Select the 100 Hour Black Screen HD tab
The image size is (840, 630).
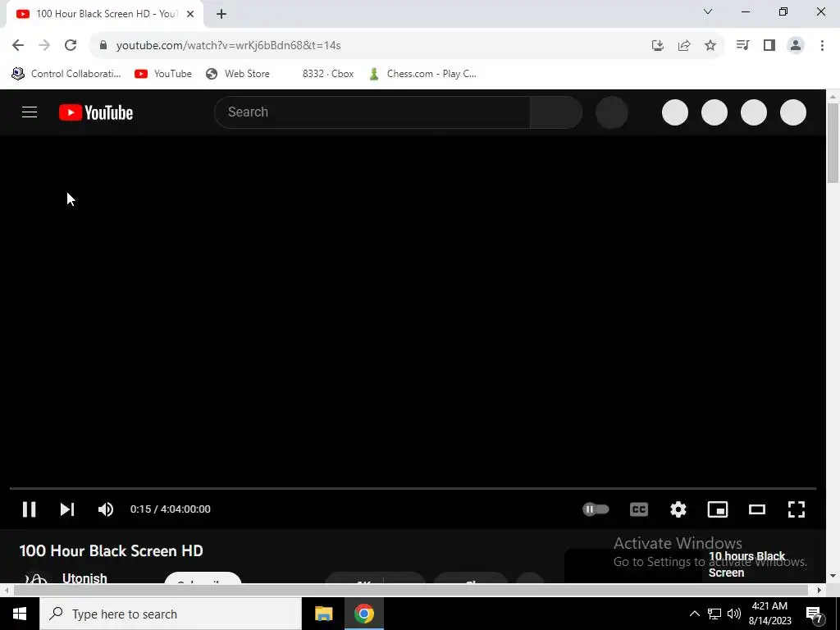click(104, 14)
